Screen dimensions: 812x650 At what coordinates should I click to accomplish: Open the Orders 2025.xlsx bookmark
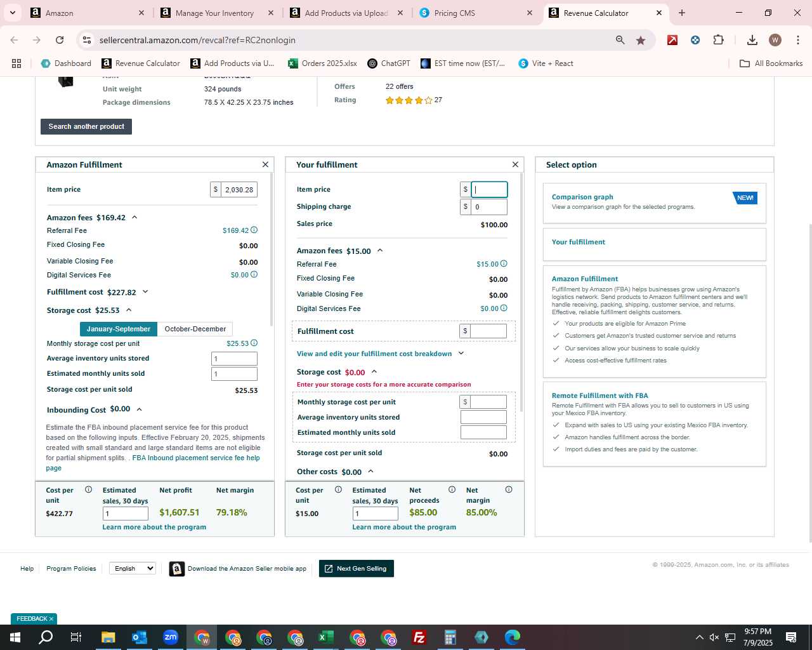click(x=322, y=63)
